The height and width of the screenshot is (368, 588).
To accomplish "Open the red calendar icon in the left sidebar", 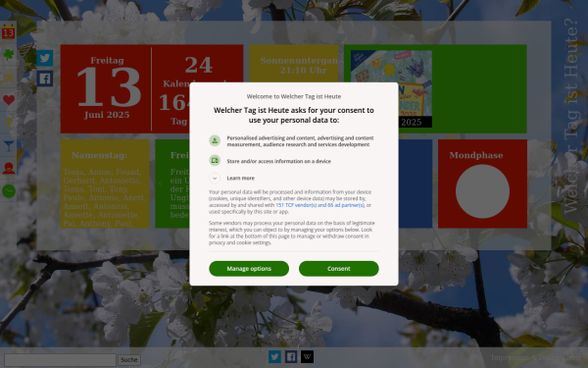I will (x=8, y=32).
